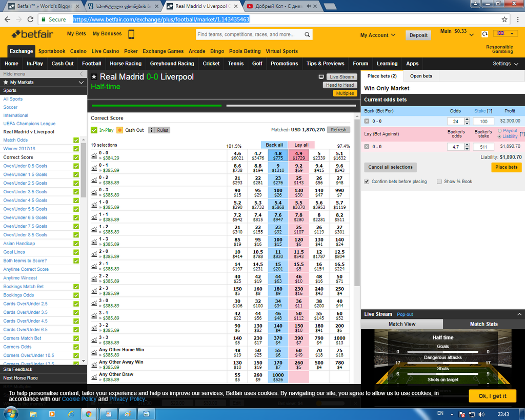Open the Main balance dropdown arrow
Screen dimensions: 525x420
472,34
